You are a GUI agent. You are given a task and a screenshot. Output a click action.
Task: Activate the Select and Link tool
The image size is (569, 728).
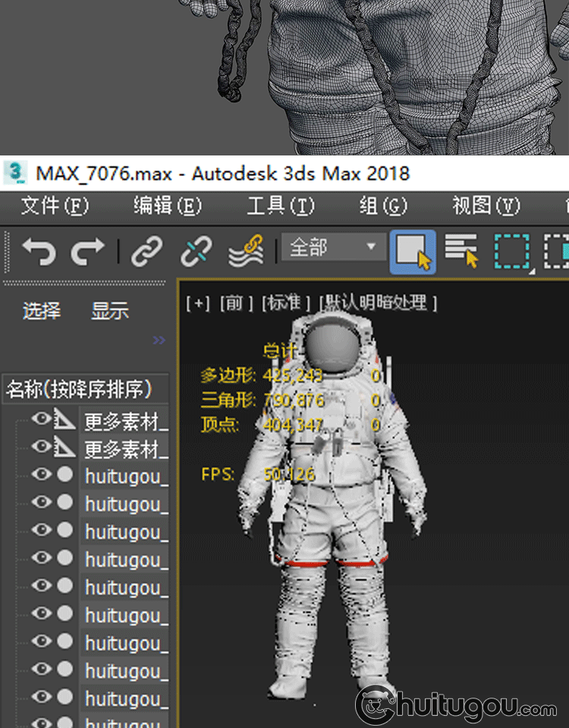(146, 251)
